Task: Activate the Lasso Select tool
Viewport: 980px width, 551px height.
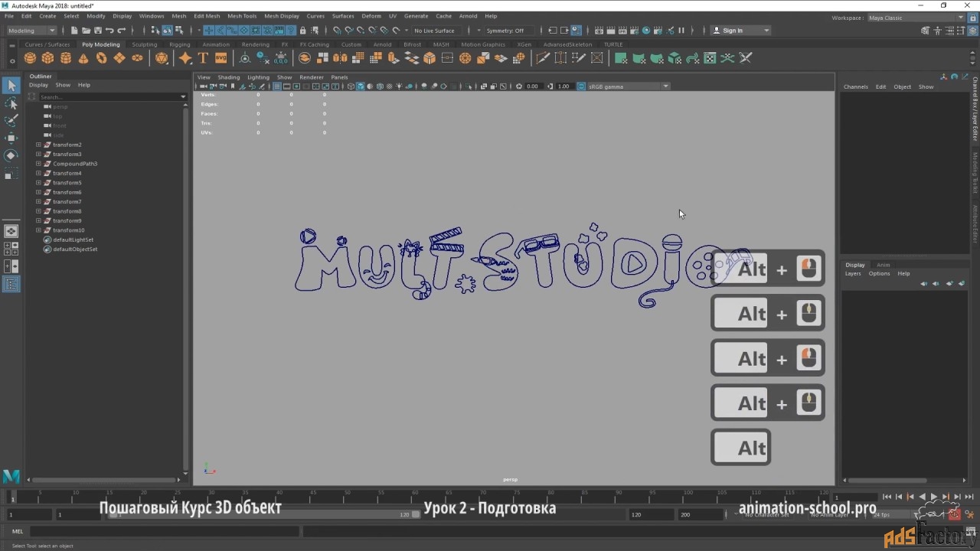Action: [x=11, y=103]
